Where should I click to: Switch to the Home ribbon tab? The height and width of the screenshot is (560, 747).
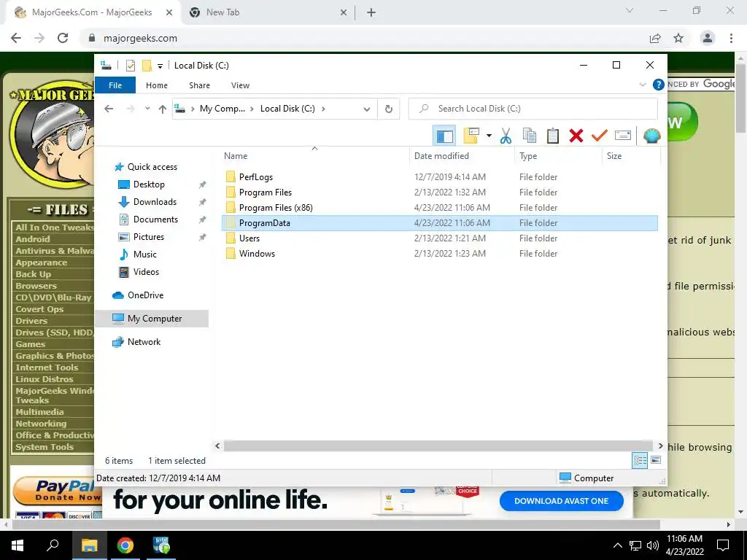point(157,85)
